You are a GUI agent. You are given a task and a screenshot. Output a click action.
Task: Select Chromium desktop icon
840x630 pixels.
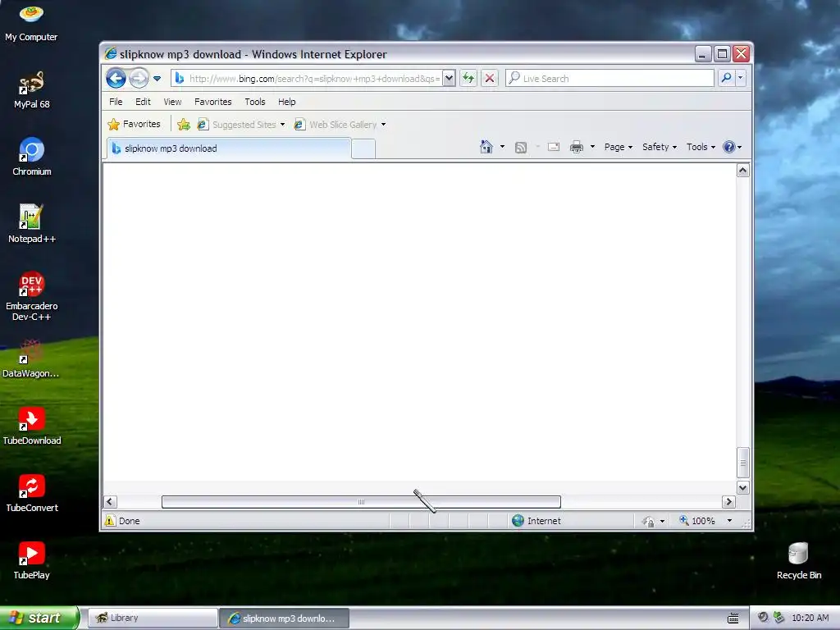tap(32, 157)
